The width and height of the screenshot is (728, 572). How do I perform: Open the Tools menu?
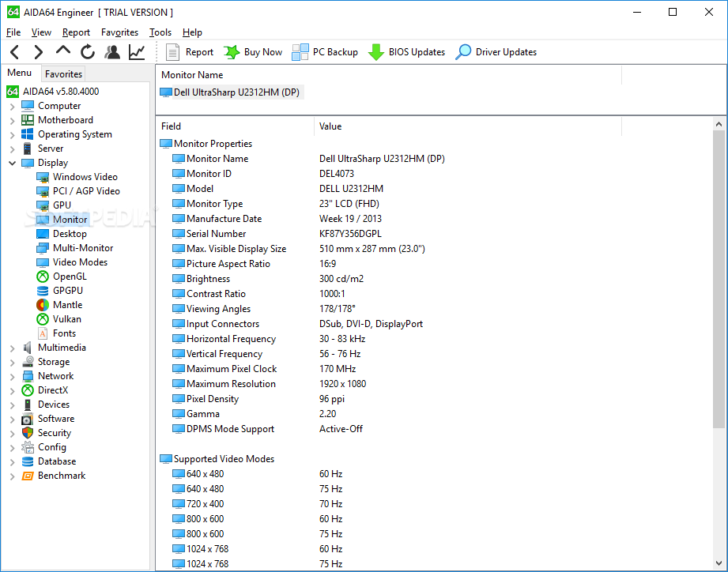click(x=160, y=32)
